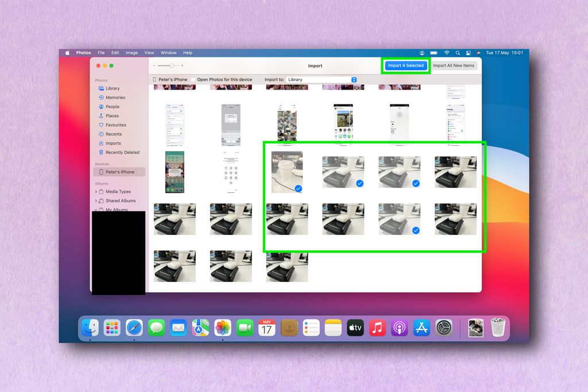Select the green home screen thumbnail
Image resolution: width=588 pixels, height=392 pixels.
(x=175, y=172)
